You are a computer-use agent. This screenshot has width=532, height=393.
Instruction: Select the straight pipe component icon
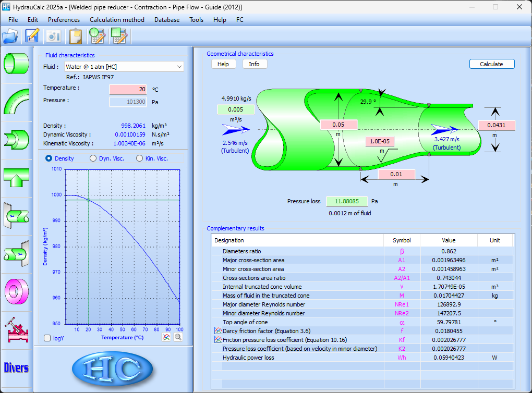coord(16,63)
